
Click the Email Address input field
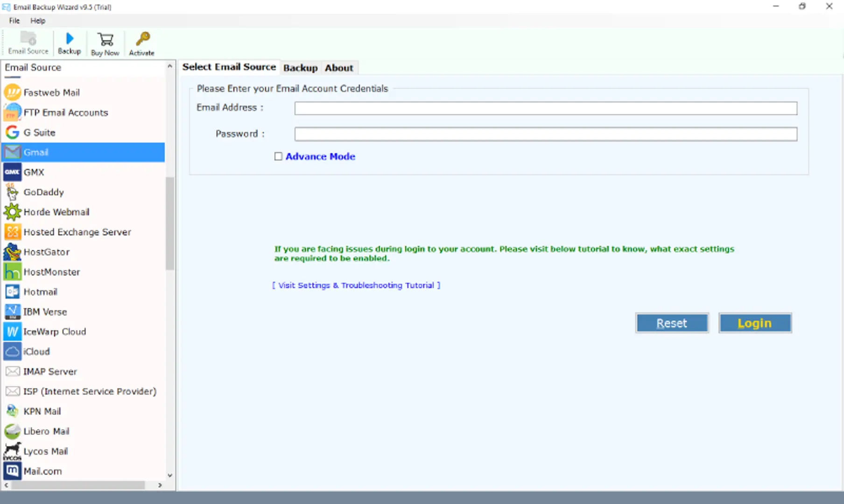546,108
